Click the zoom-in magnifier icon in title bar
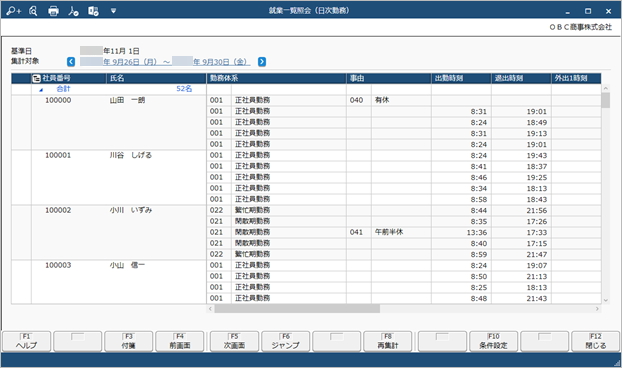Image resolution: width=622 pixels, height=368 pixels. coord(13,11)
